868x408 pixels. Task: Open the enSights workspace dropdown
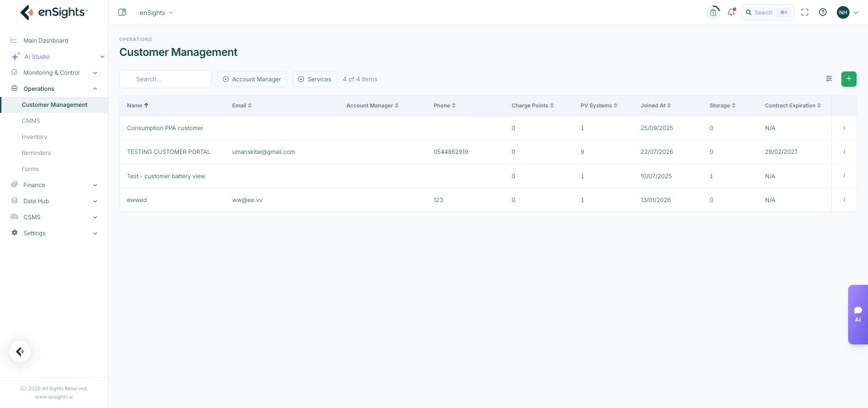tap(156, 12)
